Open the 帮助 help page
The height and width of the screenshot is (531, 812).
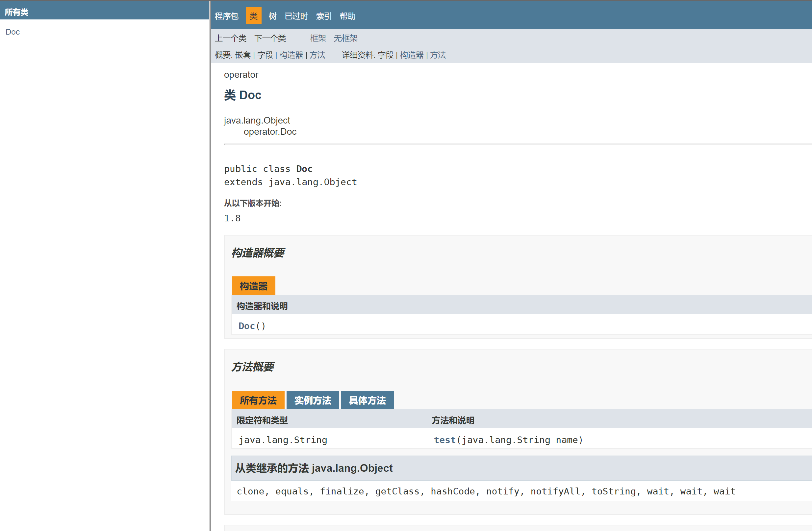(347, 16)
